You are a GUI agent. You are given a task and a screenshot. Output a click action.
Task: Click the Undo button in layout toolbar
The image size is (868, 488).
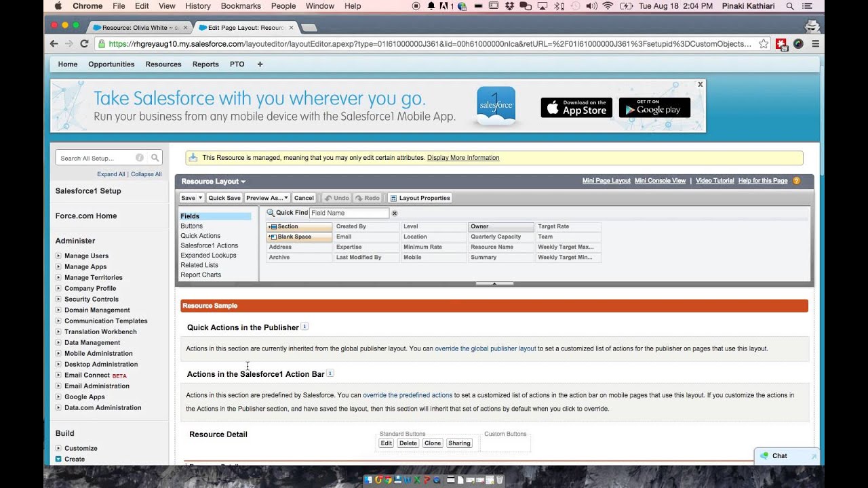(337, 198)
